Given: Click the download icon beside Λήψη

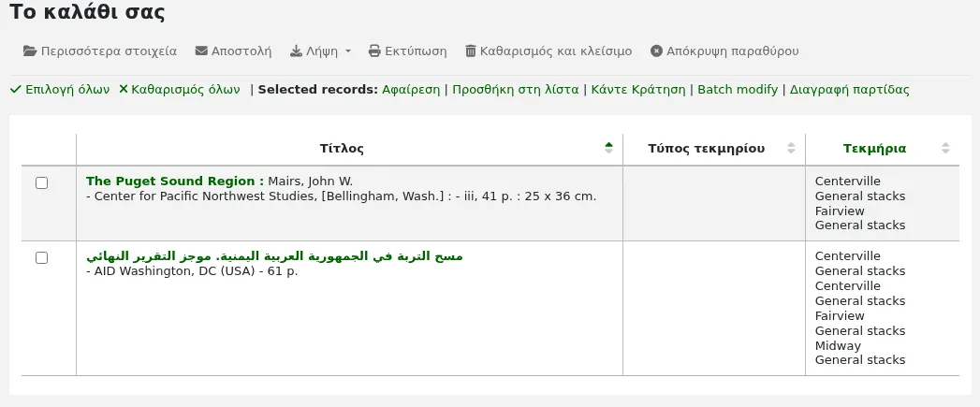Looking at the screenshot, I should [297, 51].
